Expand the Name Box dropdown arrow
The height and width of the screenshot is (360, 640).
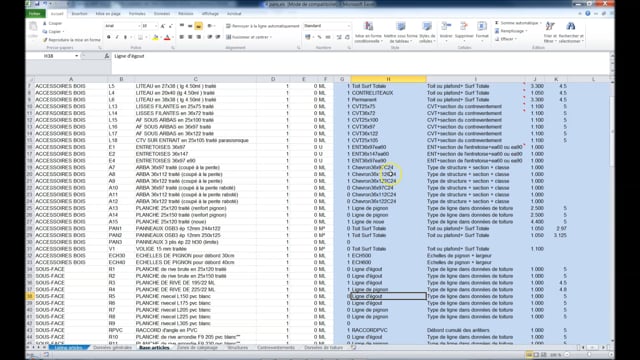coord(76,56)
